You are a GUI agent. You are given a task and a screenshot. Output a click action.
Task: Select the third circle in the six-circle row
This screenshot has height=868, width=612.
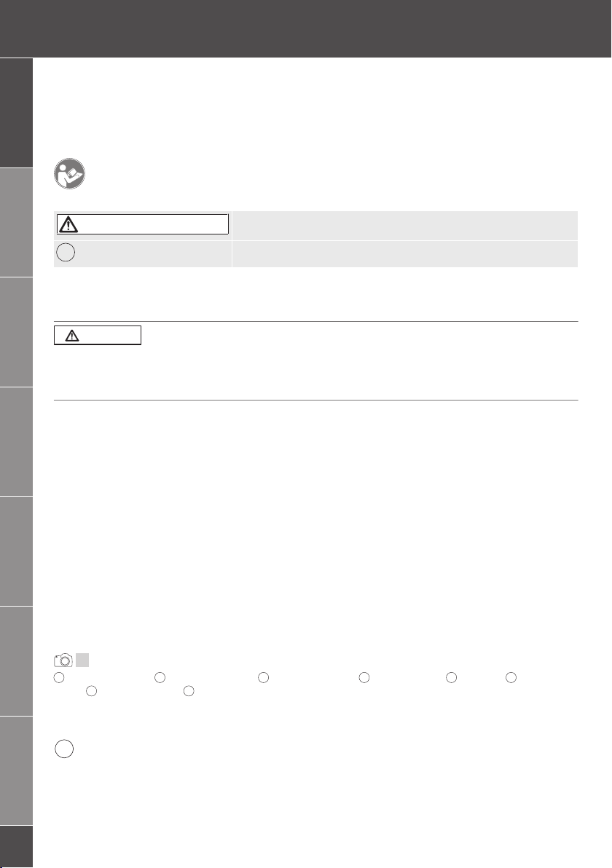pyautogui.click(x=263, y=677)
